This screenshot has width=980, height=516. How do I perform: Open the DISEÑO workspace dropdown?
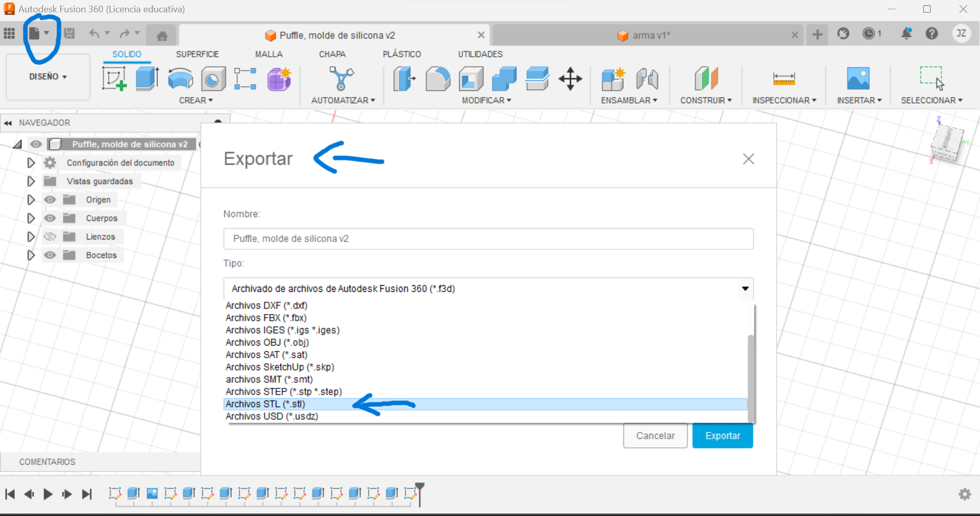coord(48,76)
